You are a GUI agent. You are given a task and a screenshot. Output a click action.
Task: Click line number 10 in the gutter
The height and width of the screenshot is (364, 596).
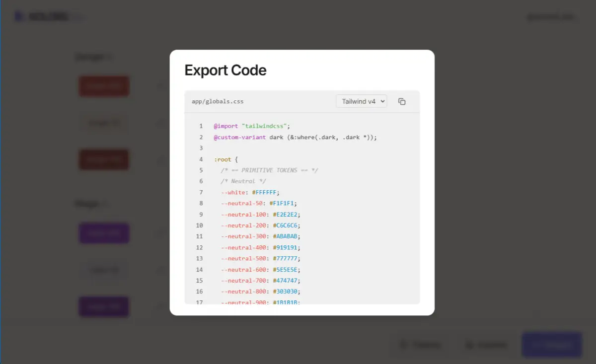coord(199,225)
